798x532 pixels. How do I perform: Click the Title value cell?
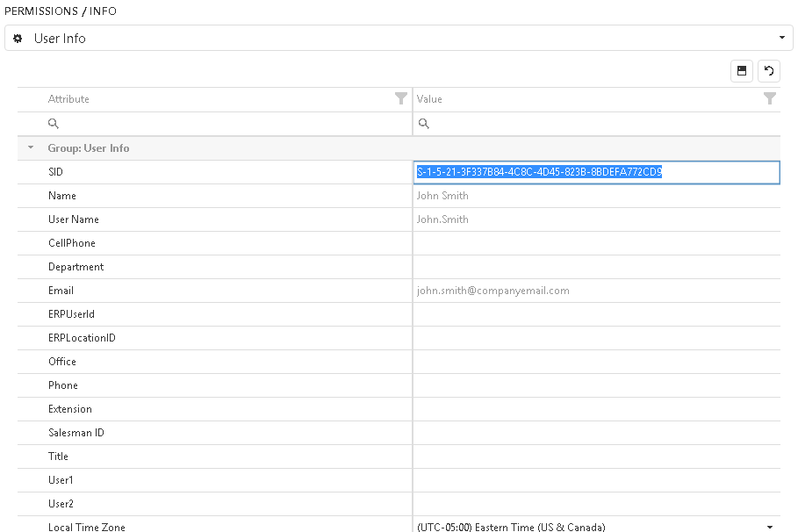(596, 457)
